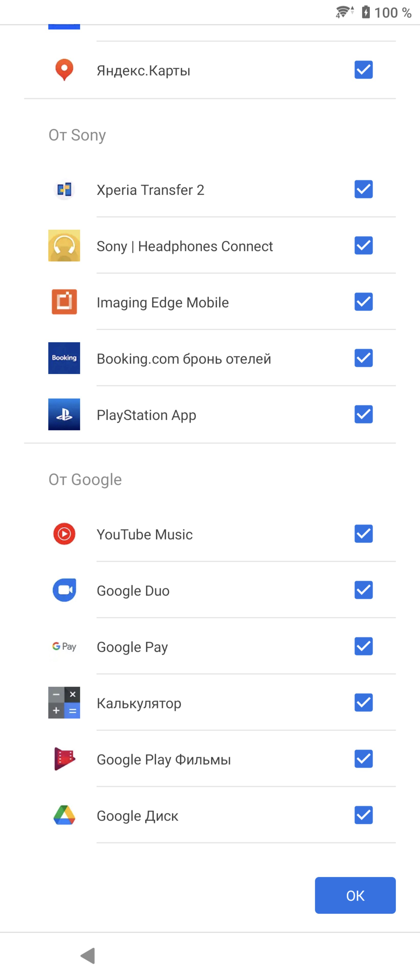Tap the Imaging Edge Mobile icon

pyautogui.click(x=64, y=302)
